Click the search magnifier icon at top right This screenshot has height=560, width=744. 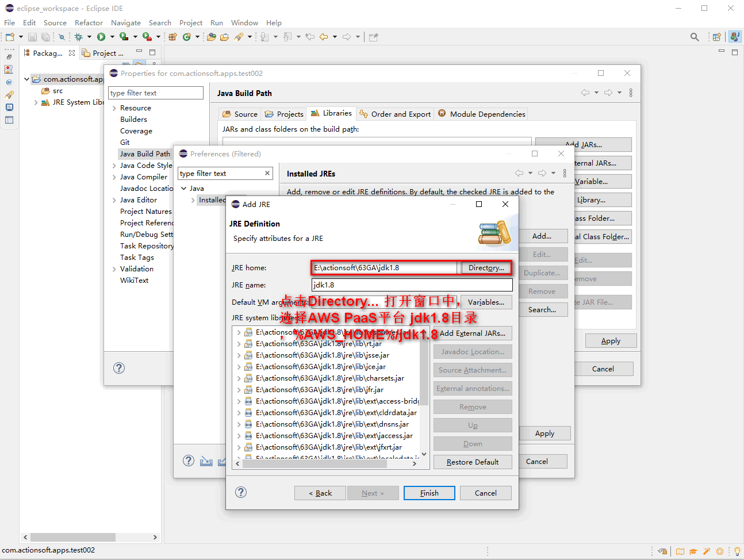tap(695, 37)
